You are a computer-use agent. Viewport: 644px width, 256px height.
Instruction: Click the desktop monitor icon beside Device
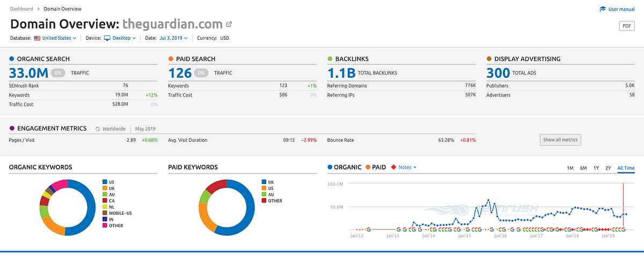(x=107, y=38)
